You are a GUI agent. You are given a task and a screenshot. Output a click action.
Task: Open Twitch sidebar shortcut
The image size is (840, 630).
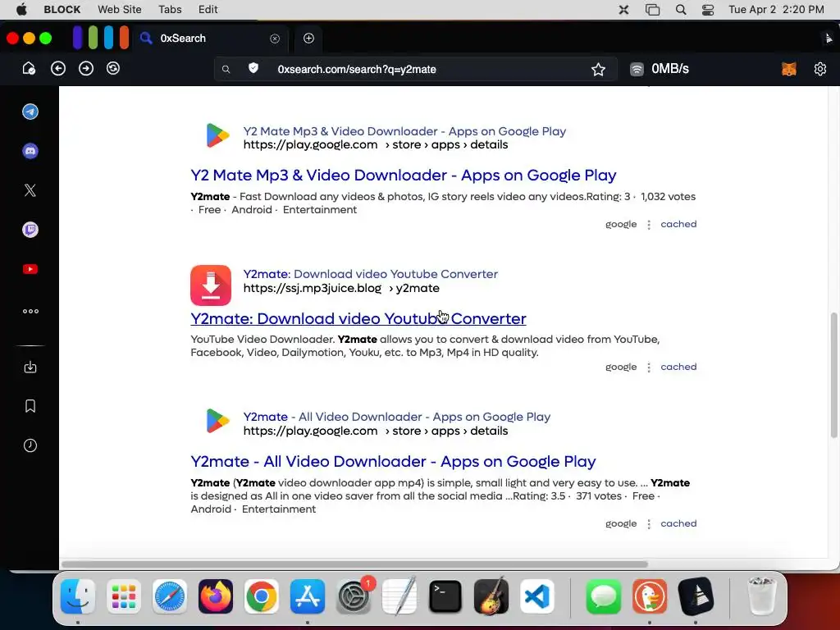point(30,230)
